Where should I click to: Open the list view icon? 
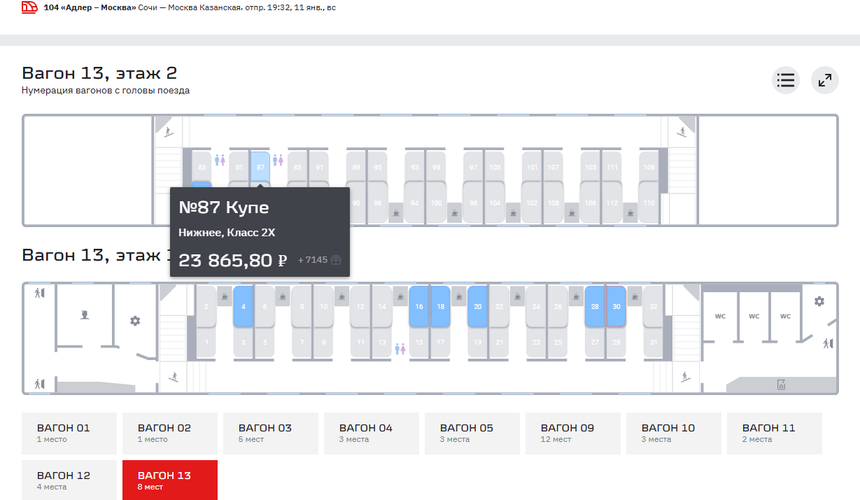tap(786, 81)
